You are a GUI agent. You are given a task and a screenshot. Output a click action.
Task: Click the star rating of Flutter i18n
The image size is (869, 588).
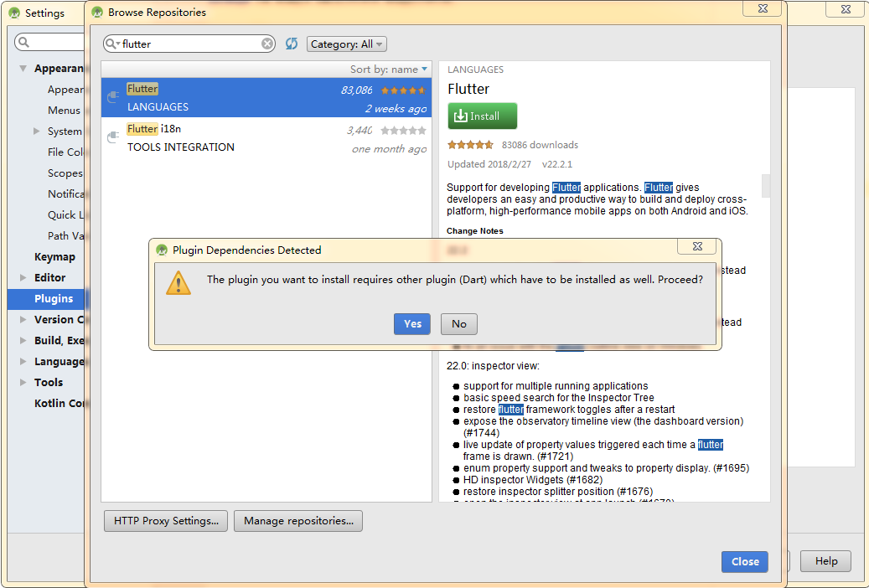[x=403, y=130]
